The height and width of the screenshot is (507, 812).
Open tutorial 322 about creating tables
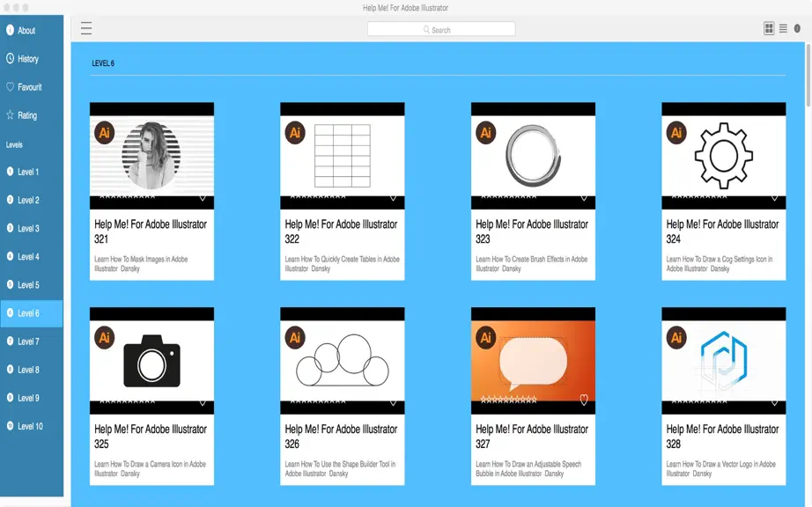pos(341,231)
